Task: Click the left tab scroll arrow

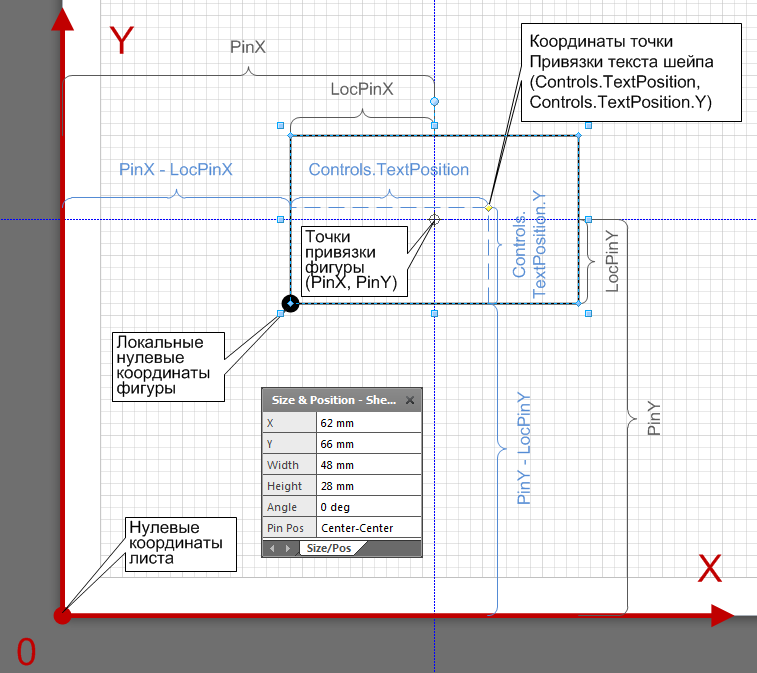Action: coord(273,548)
